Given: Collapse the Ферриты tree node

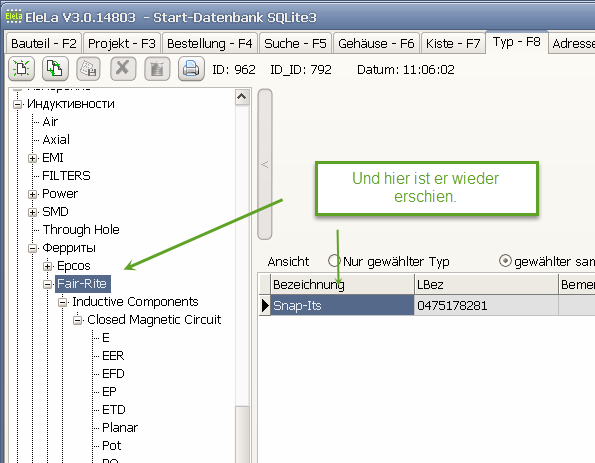Looking at the screenshot, I should pos(33,248).
